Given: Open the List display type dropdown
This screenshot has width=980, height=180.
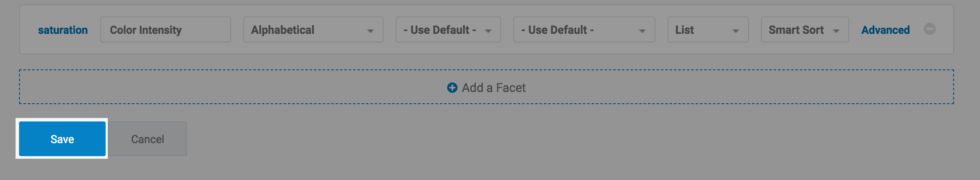Looking at the screenshot, I should 707,29.
